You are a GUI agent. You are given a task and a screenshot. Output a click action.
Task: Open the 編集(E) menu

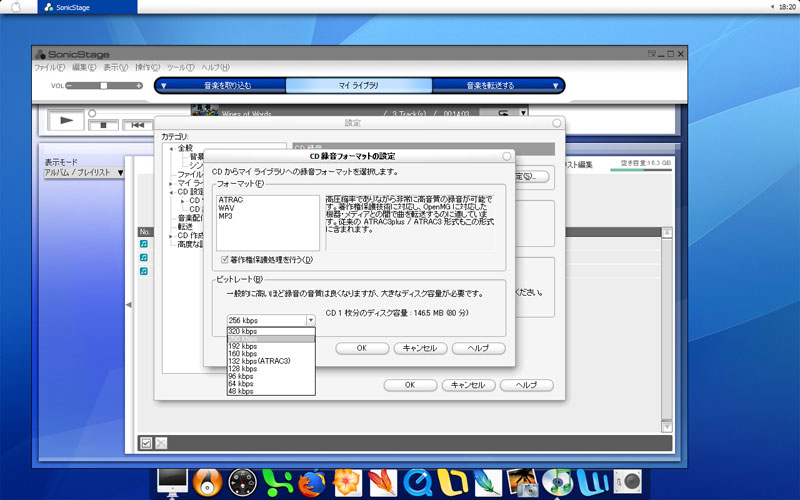point(84,67)
